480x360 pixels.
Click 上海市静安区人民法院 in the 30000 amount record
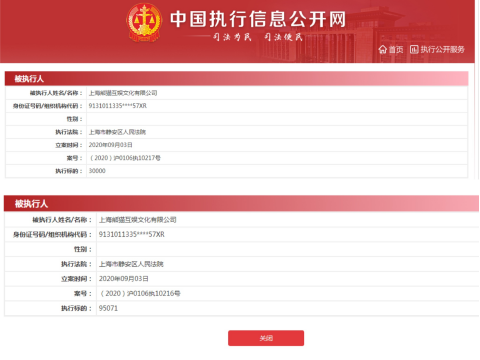[117, 132]
